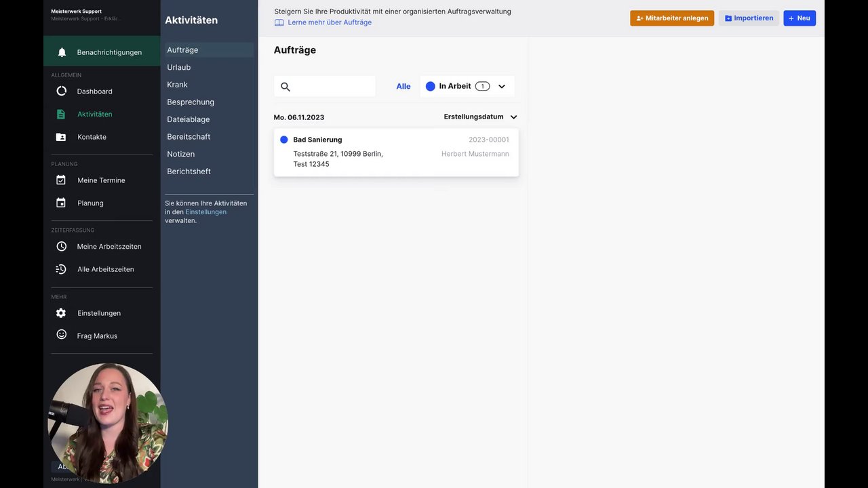Click the Benachrichtigungen bell icon
This screenshot has width=868, height=488.
(x=62, y=52)
